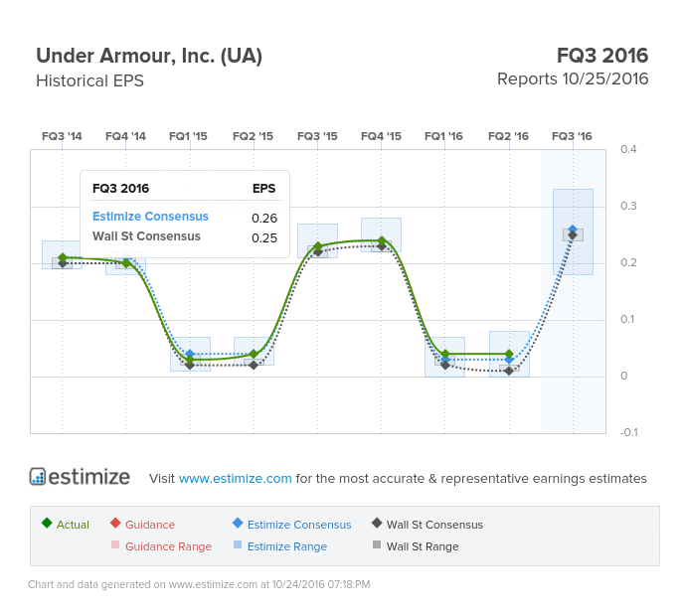The width and height of the screenshot is (681, 616).
Task: Select the FQ1 '15 quarter label
Action: [x=188, y=136]
